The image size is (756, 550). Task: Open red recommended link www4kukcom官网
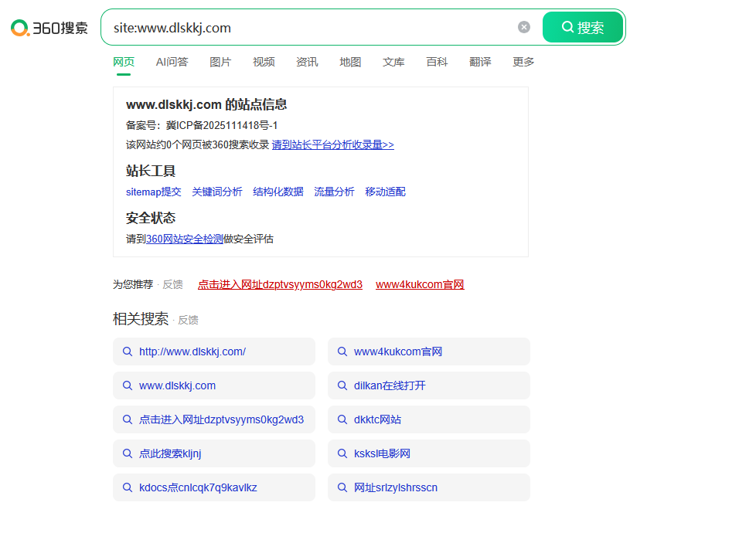[x=420, y=284]
